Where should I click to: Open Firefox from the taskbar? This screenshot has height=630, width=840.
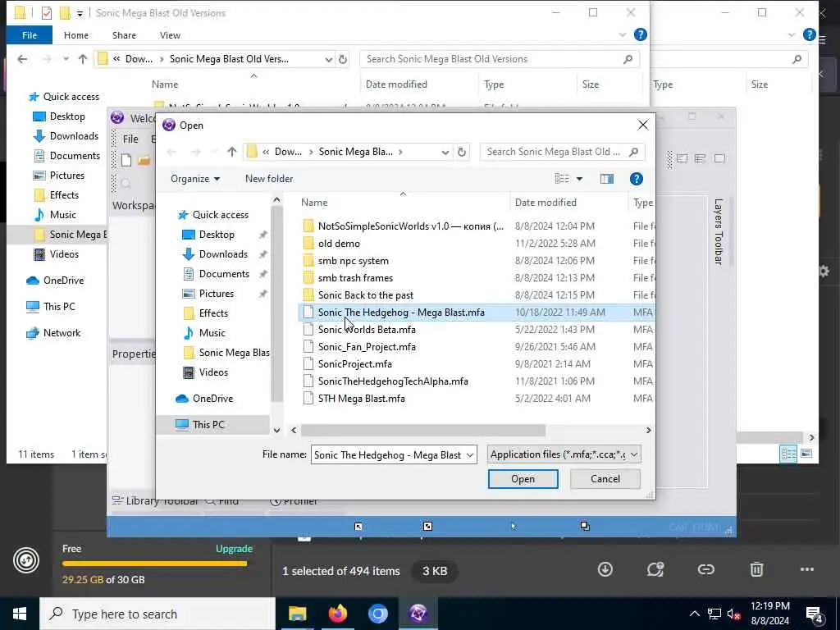click(x=337, y=614)
